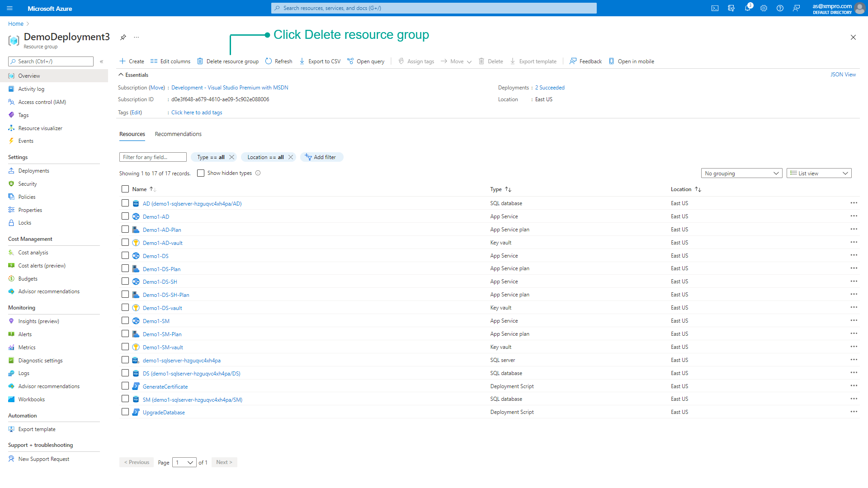The width and height of the screenshot is (868, 488).
Task: Collapse the left sidebar menu
Action: click(102, 61)
